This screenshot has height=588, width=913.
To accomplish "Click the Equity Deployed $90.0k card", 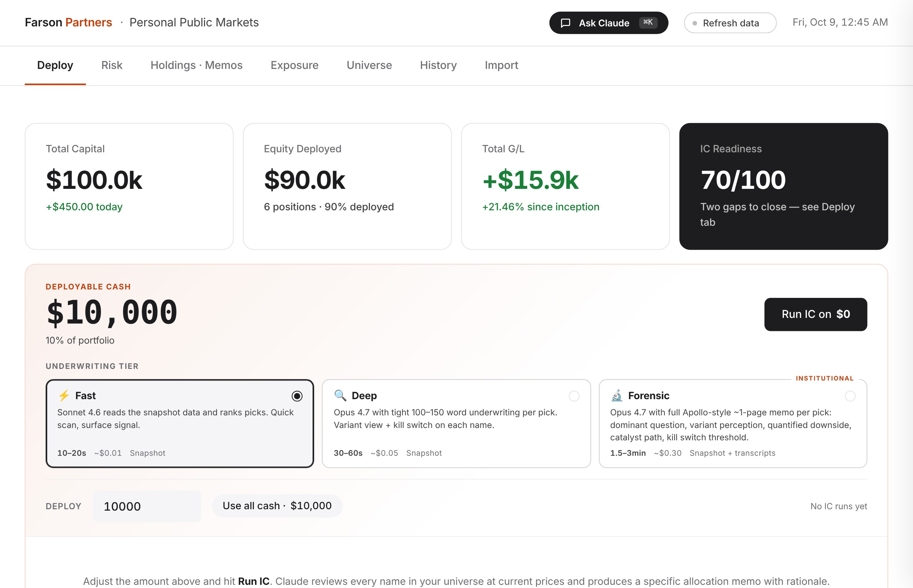I will pyautogui.click(x=347, y=186).
